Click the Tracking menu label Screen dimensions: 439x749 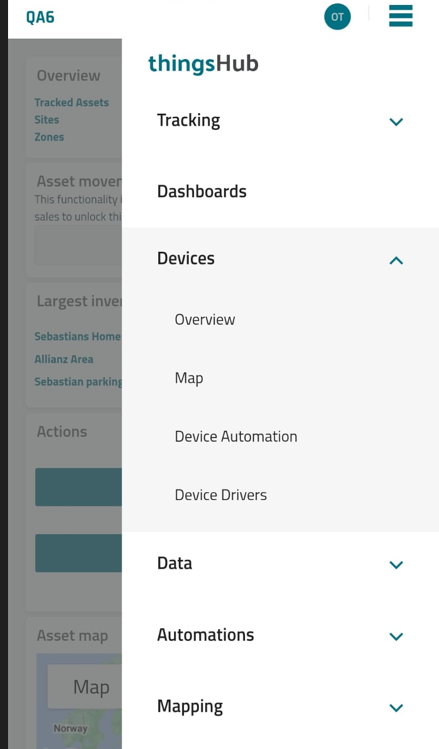point(189,120)
